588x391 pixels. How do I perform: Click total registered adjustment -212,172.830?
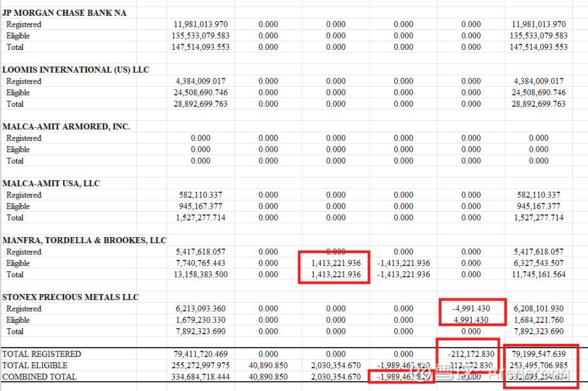click(471, 354)
